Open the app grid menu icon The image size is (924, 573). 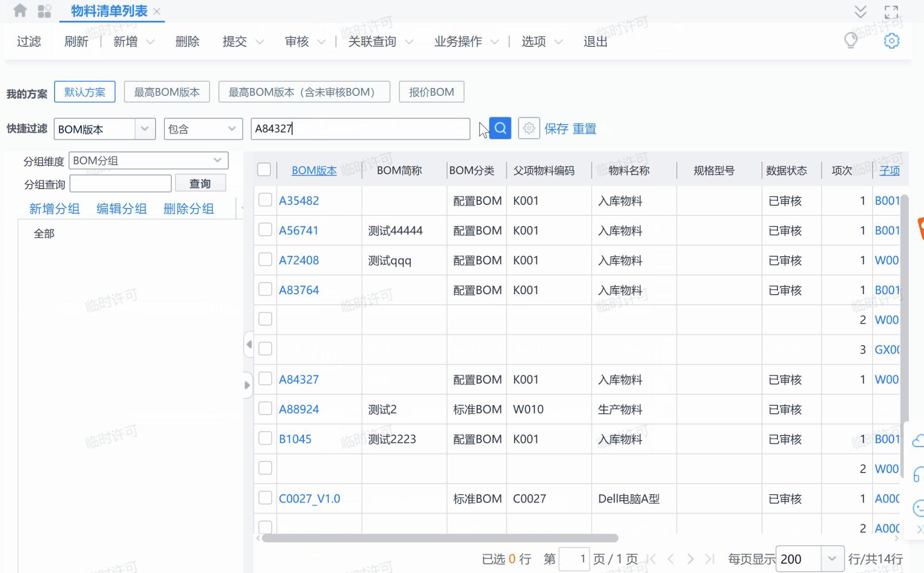coord(44,11)
